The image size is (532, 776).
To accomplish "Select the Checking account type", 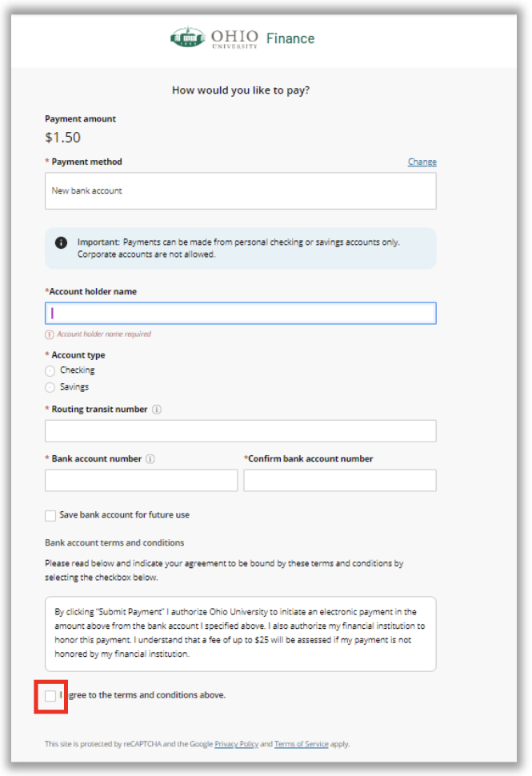I will point(49,370).
